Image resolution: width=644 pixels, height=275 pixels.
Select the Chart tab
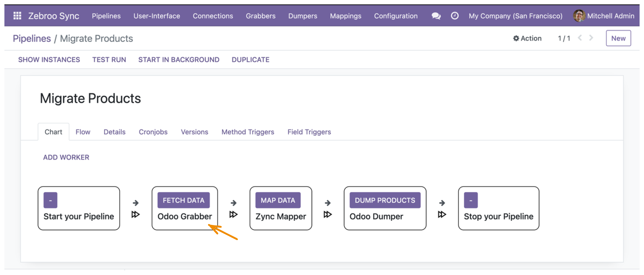(x=54, y=132)
